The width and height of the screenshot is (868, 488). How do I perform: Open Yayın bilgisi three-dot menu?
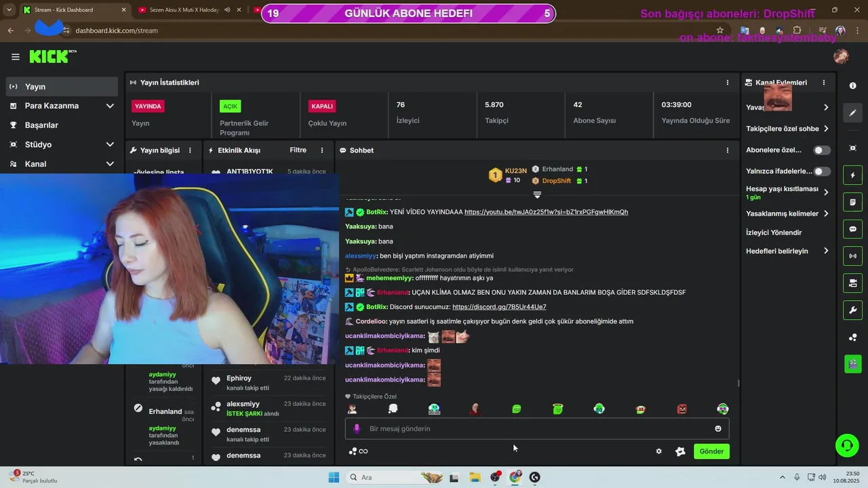pyautogui.click(x=190, y=150)
